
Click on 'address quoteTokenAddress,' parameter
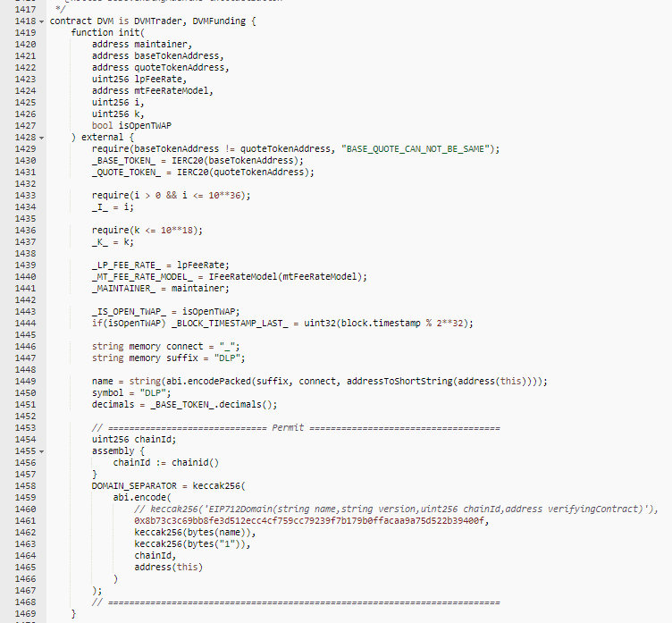(x=160, y=67)
